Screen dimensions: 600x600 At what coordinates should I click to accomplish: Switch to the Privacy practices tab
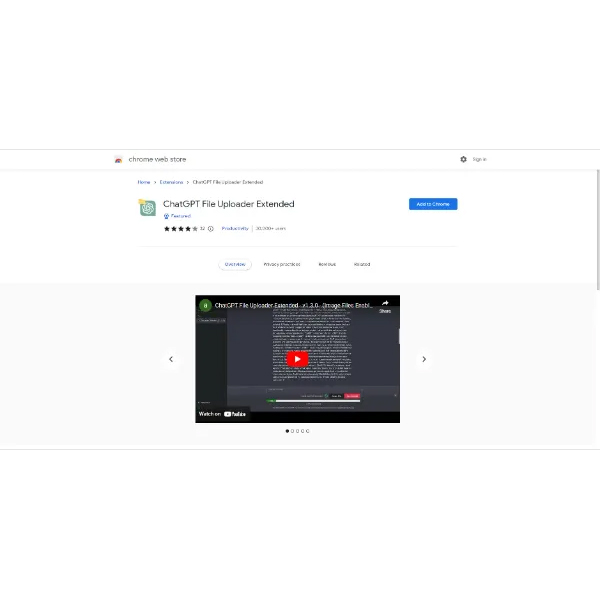(x=282, y=264)
